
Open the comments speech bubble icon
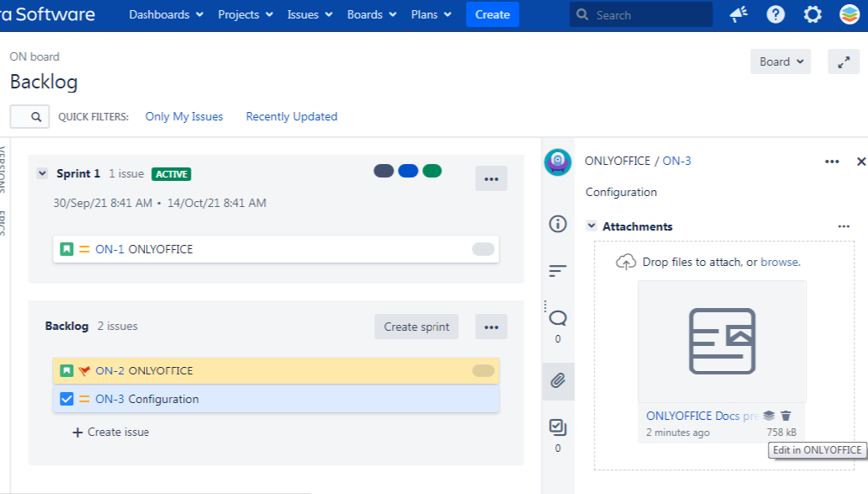coord(558,319)
